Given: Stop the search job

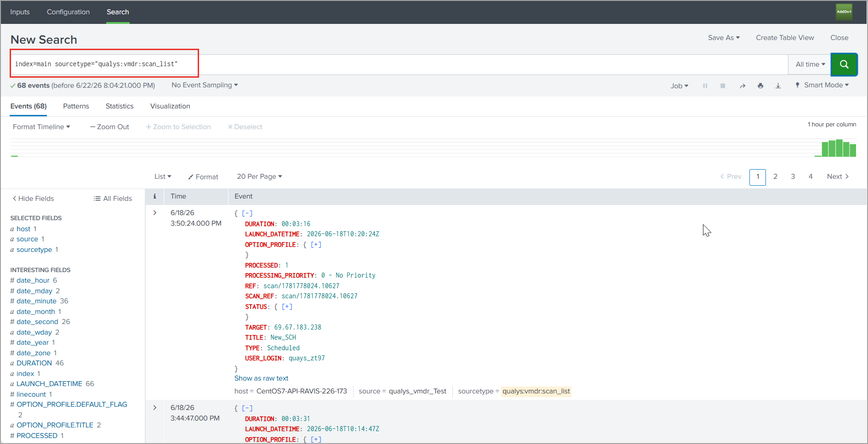Looking at the screenshot, I should (723, 86).
